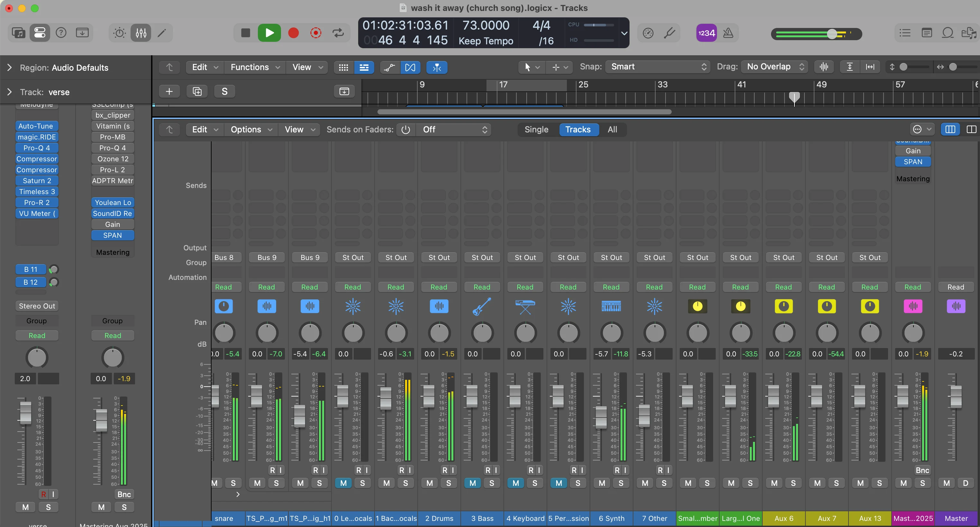Toggle the 1234 count-in icon

(706, 33)
